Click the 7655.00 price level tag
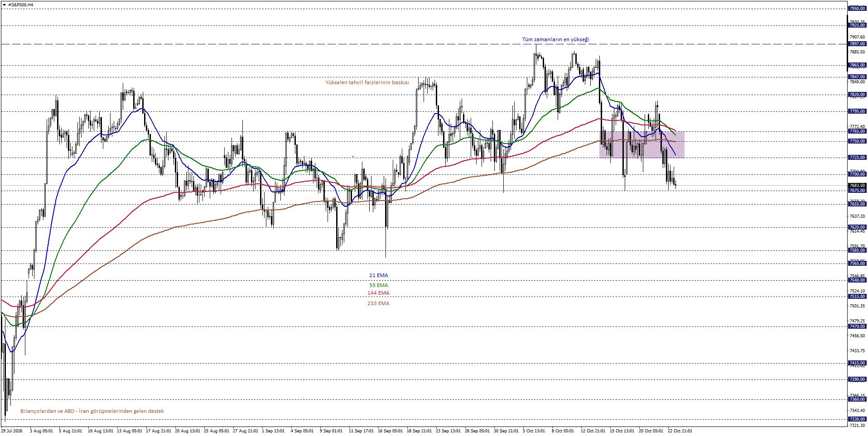868x436 pixels. 857,204
